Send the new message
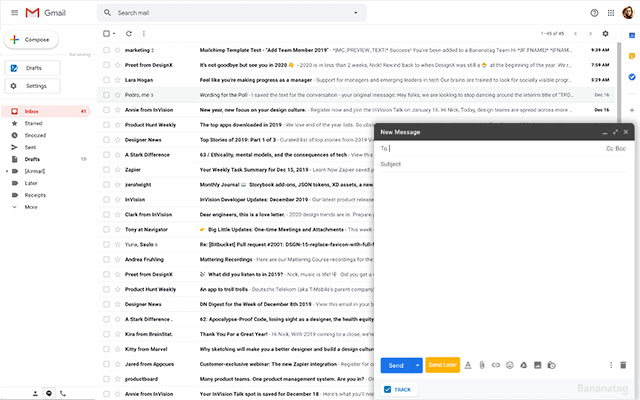 [x=396, y=365]
